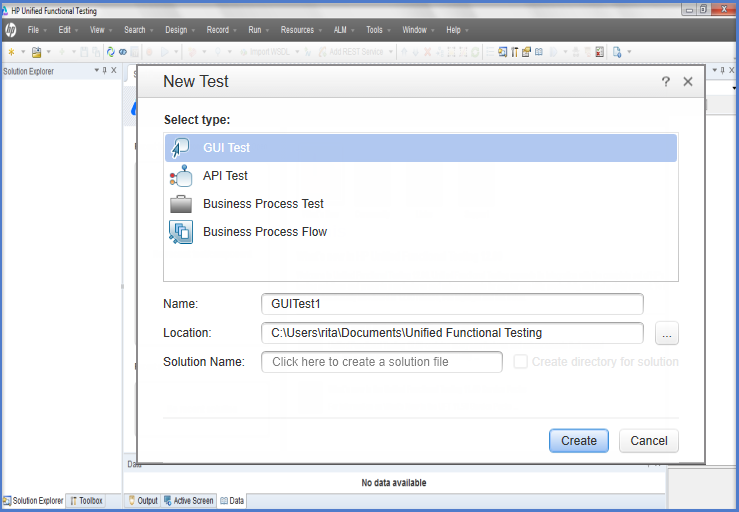Click the Solution Name input field

(x=382, y=362)
